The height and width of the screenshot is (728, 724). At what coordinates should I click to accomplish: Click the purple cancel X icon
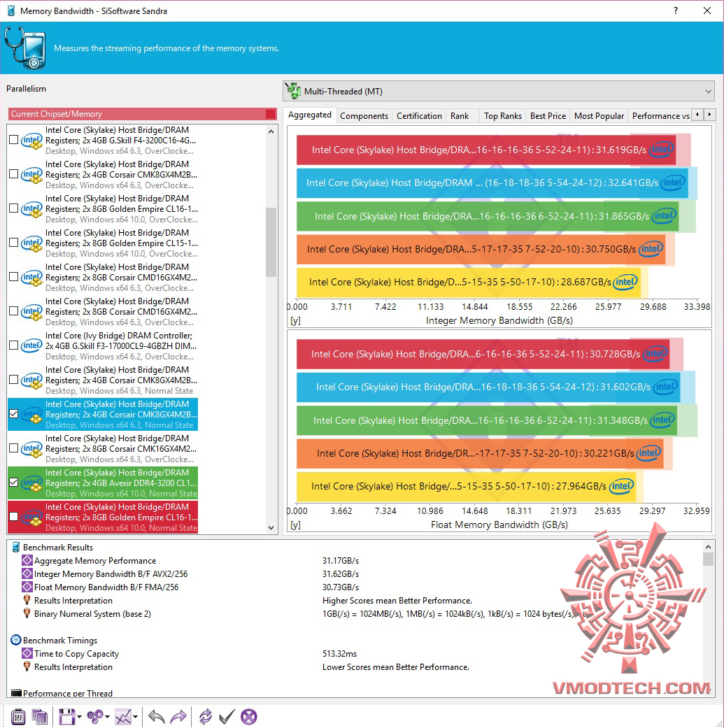coord(249,716)
